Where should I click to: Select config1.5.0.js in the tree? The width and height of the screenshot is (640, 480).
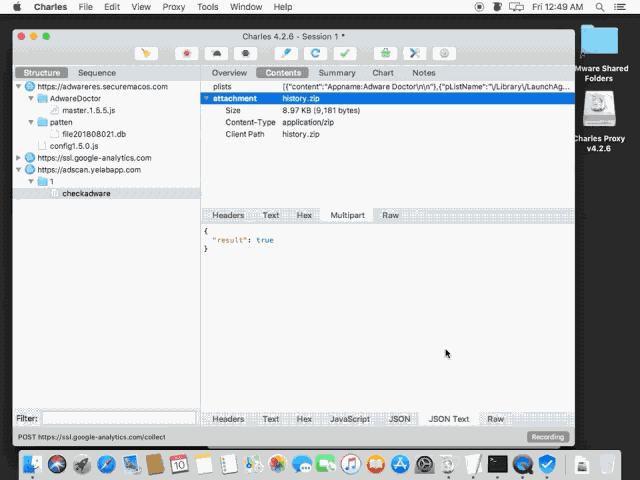click(74, 146)
